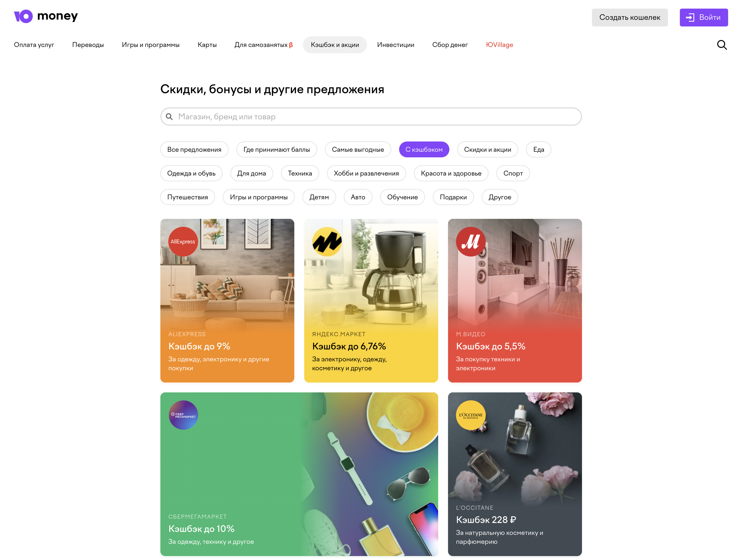This screenshot has width=744, height=560.
Task: Click the magnifier inside the offers search box
Action: [x=169, y=117]
